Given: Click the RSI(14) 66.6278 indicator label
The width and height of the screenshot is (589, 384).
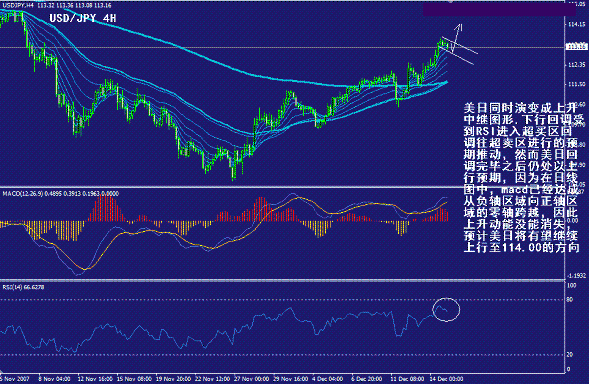Looking at the screenshot, I should click(x=23, y=287).
